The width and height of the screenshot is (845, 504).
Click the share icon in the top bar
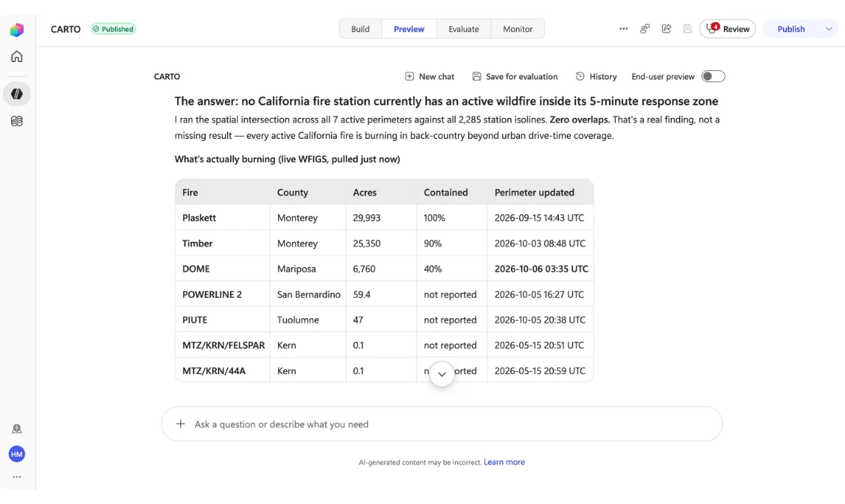(x=666, y=29)
